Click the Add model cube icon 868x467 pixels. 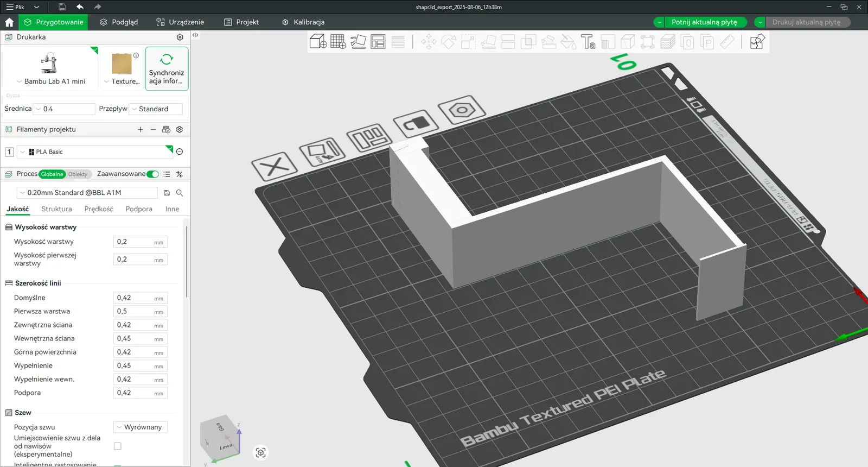pyautogui.click(x=318, y=42)
